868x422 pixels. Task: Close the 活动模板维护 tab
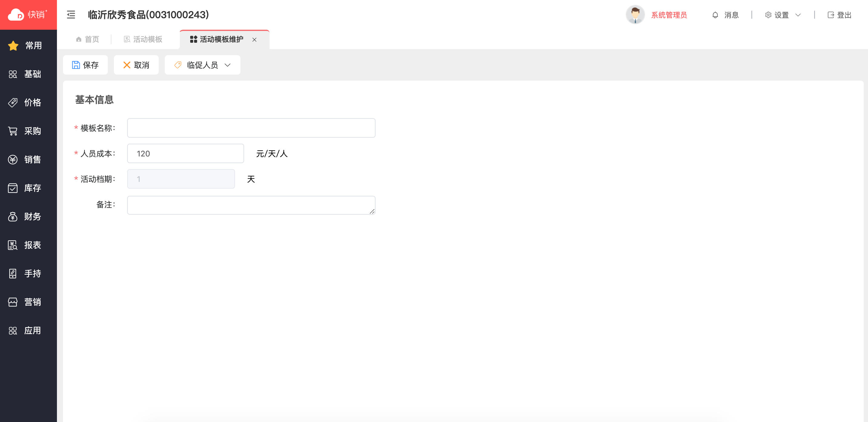(254, 40)
